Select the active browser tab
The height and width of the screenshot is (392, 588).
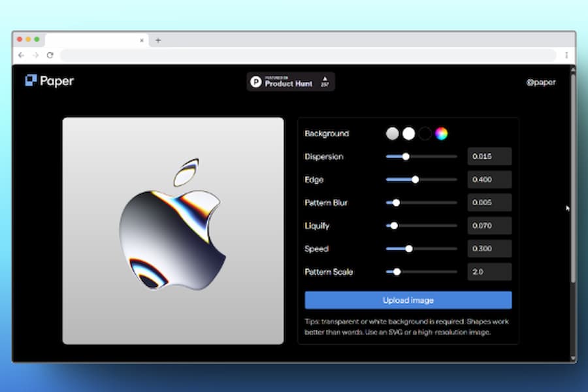[97, 40]
